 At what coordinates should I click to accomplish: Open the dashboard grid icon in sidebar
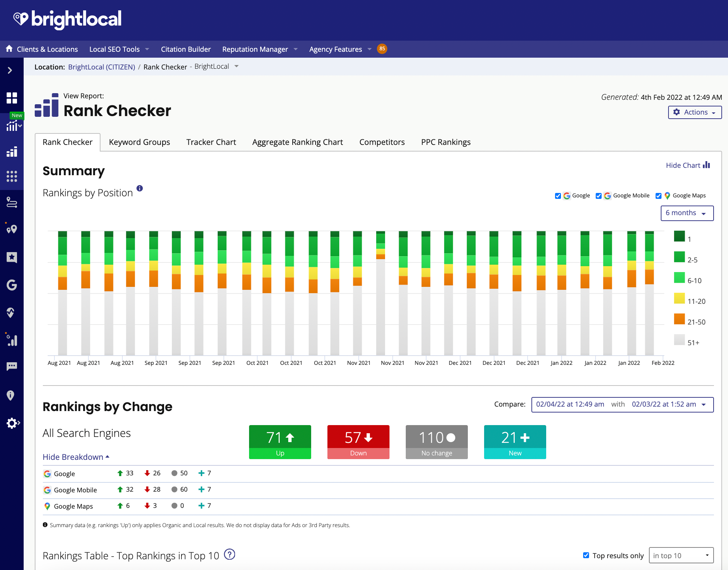tap(12, 98)
